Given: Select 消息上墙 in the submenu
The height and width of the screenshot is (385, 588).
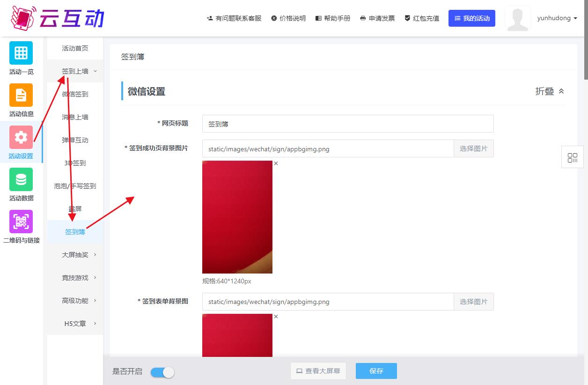Looking at the screenshot, I should point(75,117).
